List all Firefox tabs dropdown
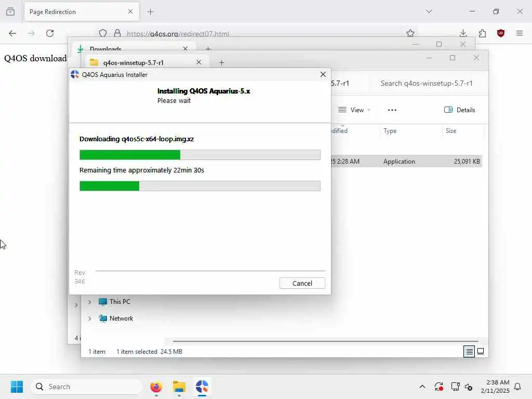Image resolution: width=532 pixels, height=399 pixels. [x=429, y=11]
